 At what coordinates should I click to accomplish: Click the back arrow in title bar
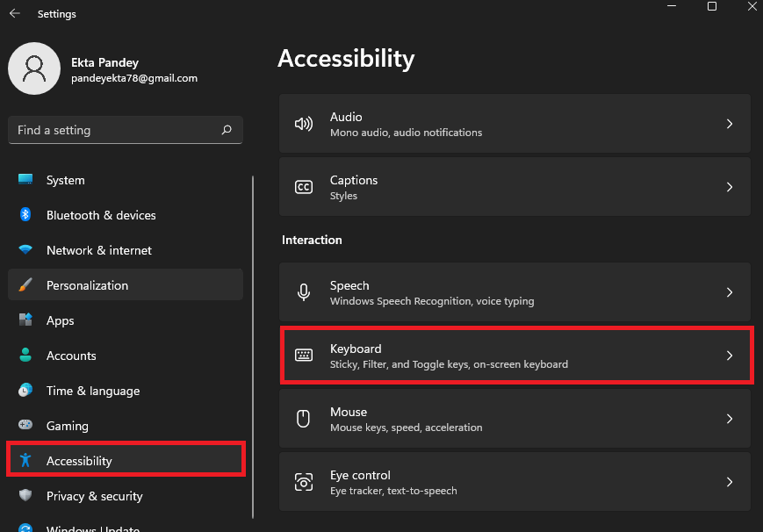(15, 14)
